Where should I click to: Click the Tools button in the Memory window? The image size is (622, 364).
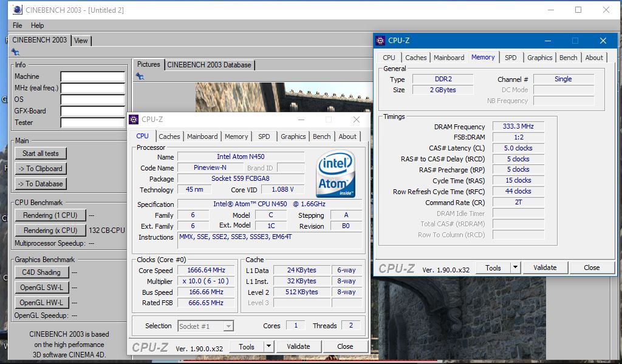(x=493, y=268)
